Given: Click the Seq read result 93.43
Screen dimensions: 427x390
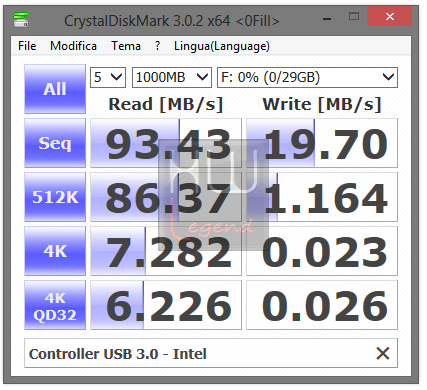Looking at the screenshot, I should [x=166, y=143].
